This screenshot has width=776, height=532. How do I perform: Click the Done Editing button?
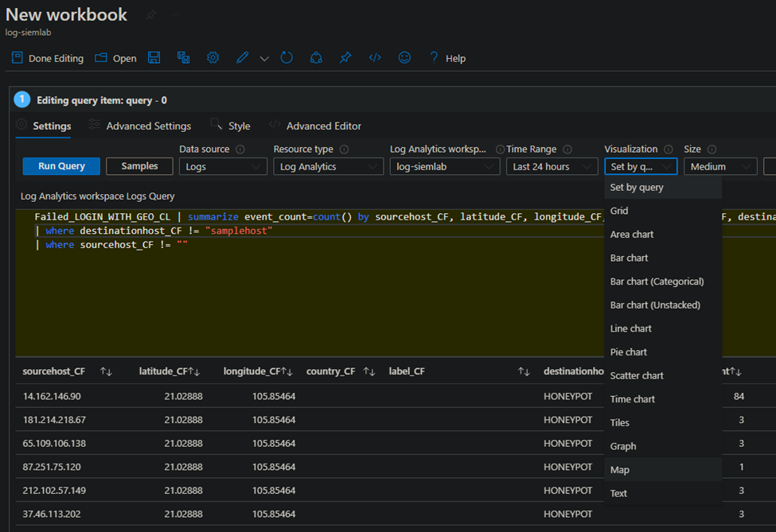[x=46, y=57]
